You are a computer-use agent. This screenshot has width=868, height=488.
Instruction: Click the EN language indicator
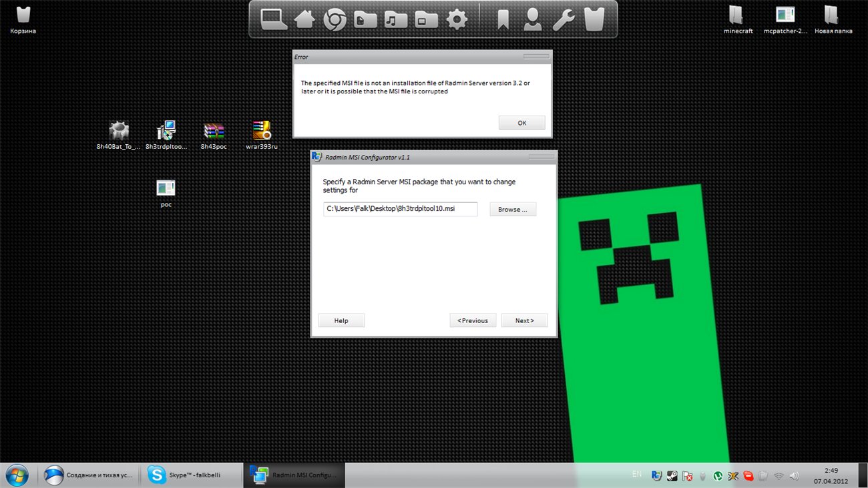pyautogui.click(x=637, y=474)
